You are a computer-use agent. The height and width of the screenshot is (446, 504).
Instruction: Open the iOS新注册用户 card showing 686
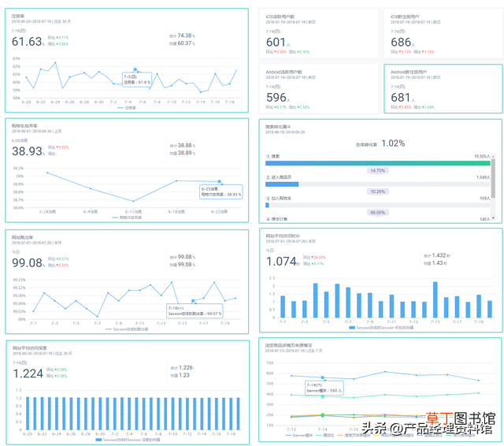(x=443, y=33)
